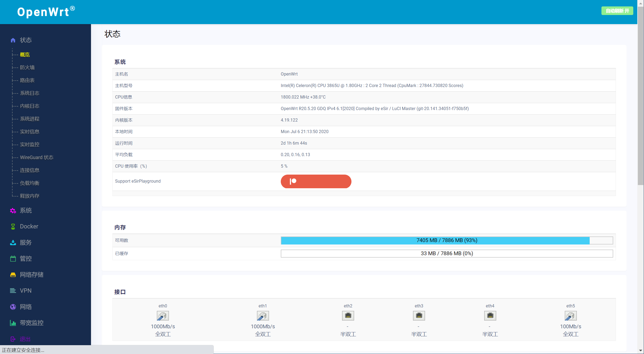
Task: Open the 防火墙 firewall submenu item
Action: [27, 67]
